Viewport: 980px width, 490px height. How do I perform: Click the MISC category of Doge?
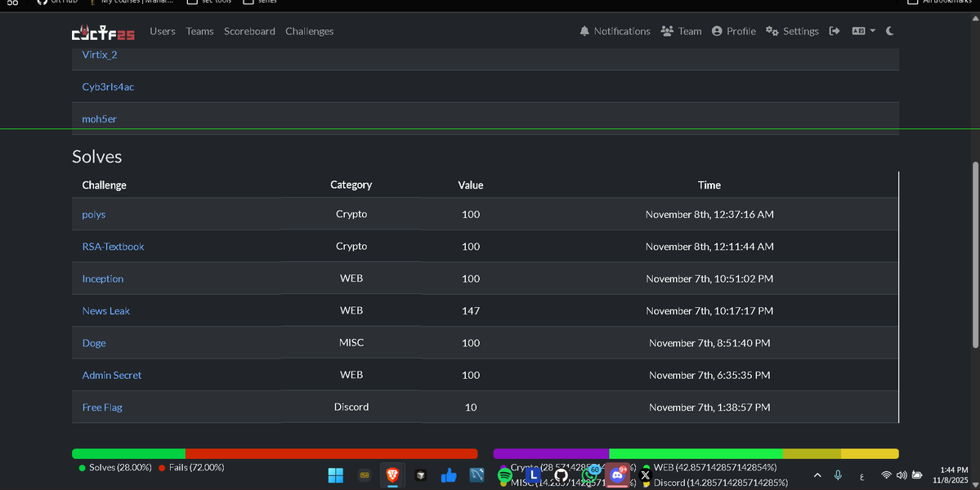(x=351, y=343)
